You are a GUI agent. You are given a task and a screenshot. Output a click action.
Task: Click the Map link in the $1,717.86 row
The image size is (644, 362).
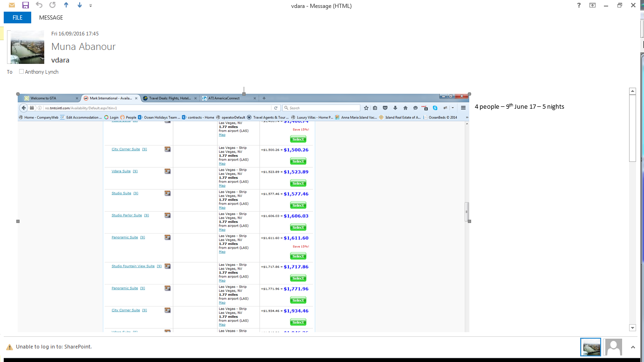point(222,280)
